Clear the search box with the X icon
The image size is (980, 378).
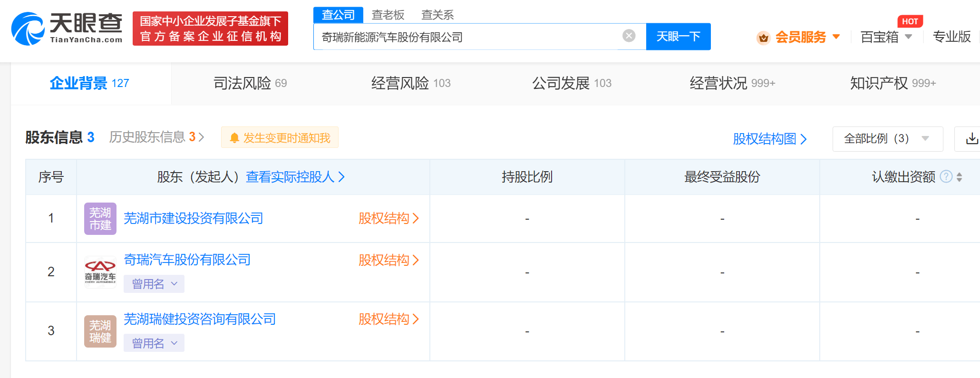(629, 36)
